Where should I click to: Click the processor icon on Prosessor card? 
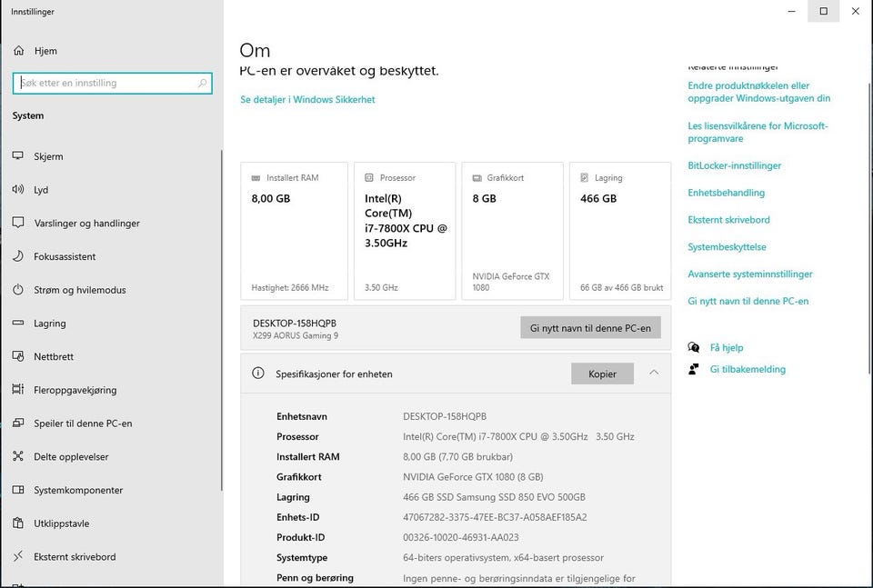click(368, 177)
